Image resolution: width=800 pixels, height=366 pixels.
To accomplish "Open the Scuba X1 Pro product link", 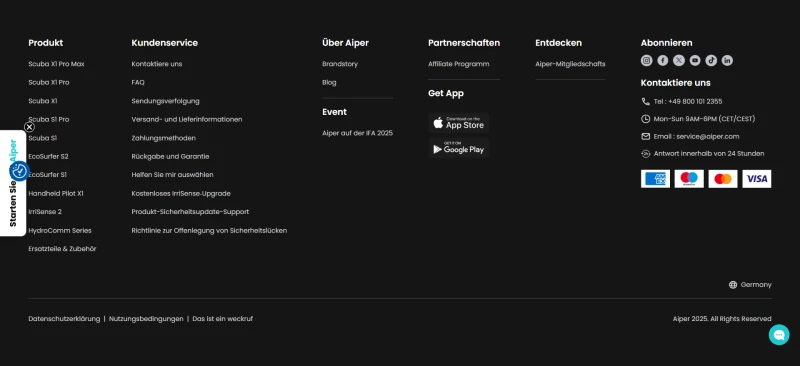I will 49,83.
